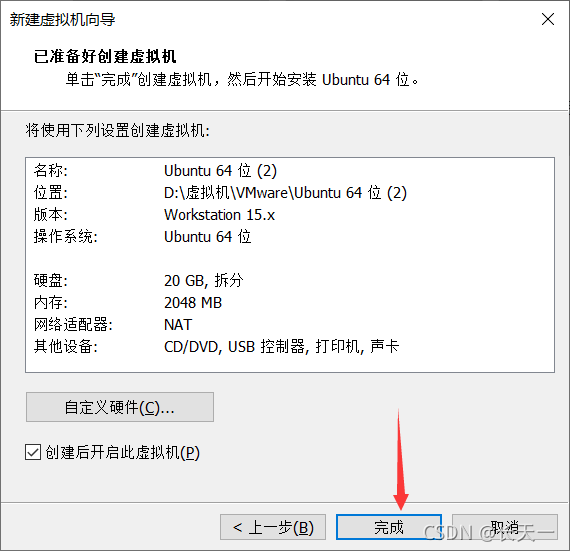Select the Ubuntu 64 位 (2) name value

(220, 170)
